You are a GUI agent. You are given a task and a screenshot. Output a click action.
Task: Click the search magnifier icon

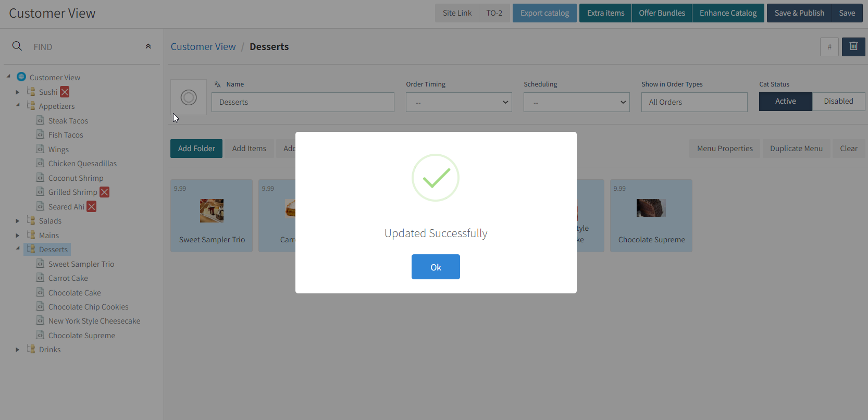point(17,46)
